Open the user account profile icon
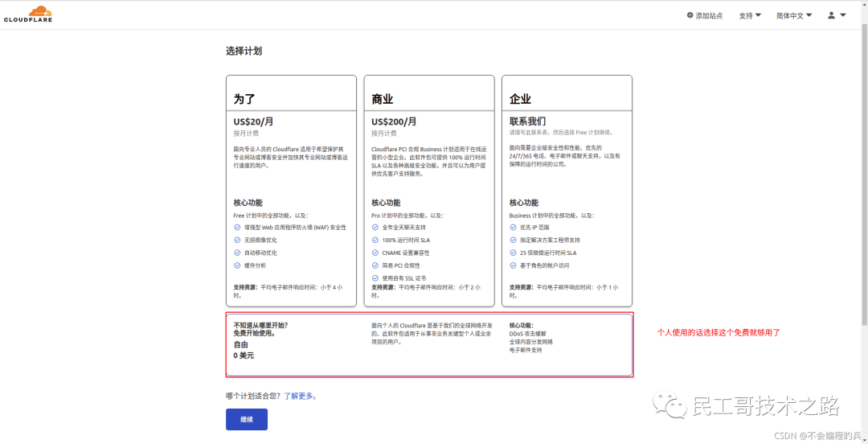 click(831, 15)
